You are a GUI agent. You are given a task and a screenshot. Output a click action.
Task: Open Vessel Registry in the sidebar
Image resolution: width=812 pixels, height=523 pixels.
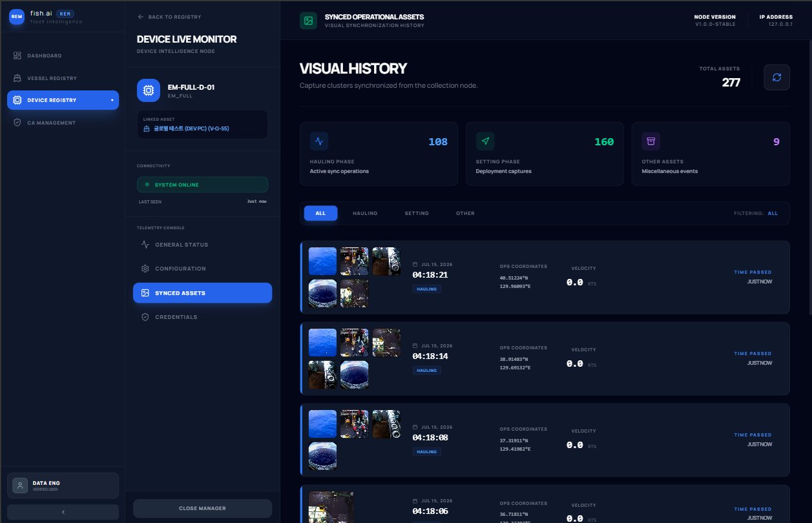pos(63,78)
